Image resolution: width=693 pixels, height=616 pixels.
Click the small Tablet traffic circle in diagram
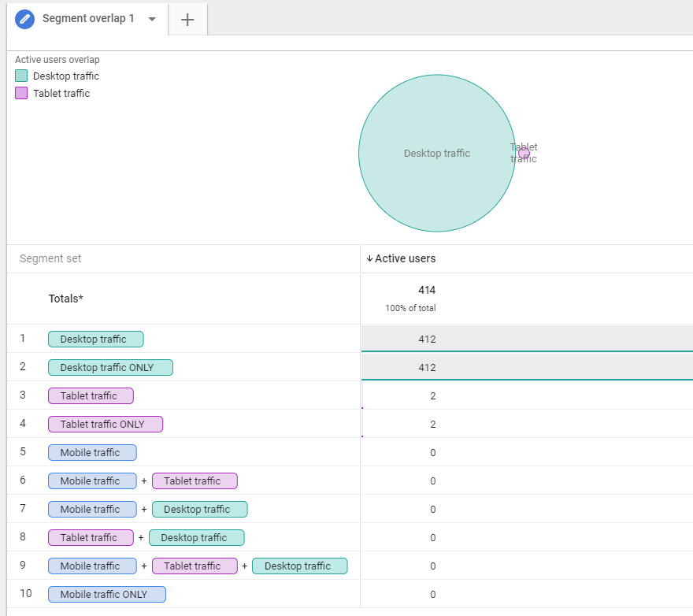point(524,153)
